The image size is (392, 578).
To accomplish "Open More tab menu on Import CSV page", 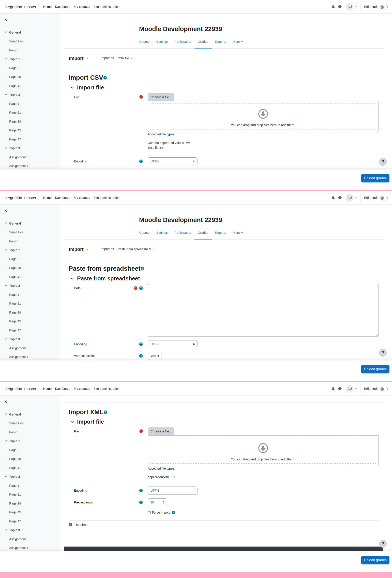I will pos(238,42).
